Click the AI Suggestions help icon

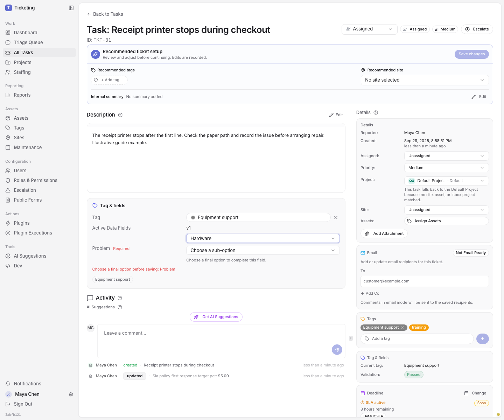(120, 307)
